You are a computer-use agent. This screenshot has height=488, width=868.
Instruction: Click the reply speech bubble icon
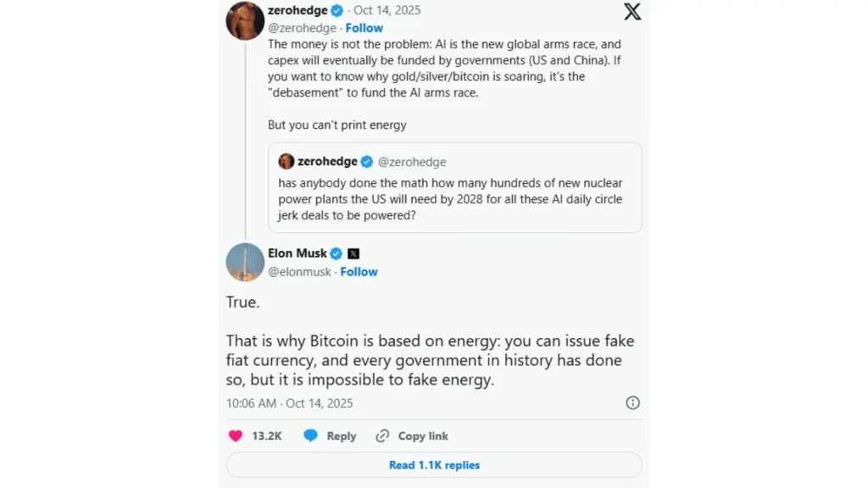[311, 435]
